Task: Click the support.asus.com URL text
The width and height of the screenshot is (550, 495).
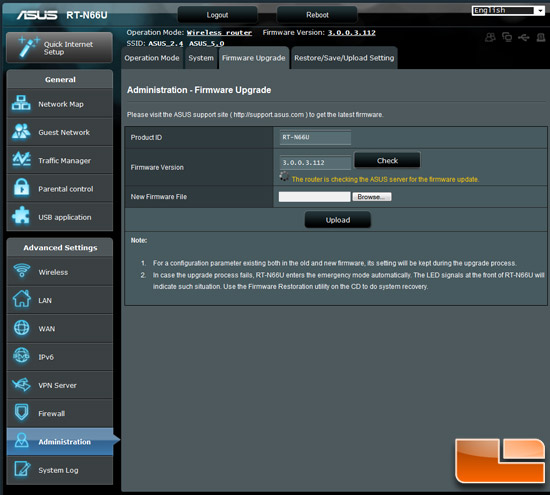Action: tap(269, 115)
